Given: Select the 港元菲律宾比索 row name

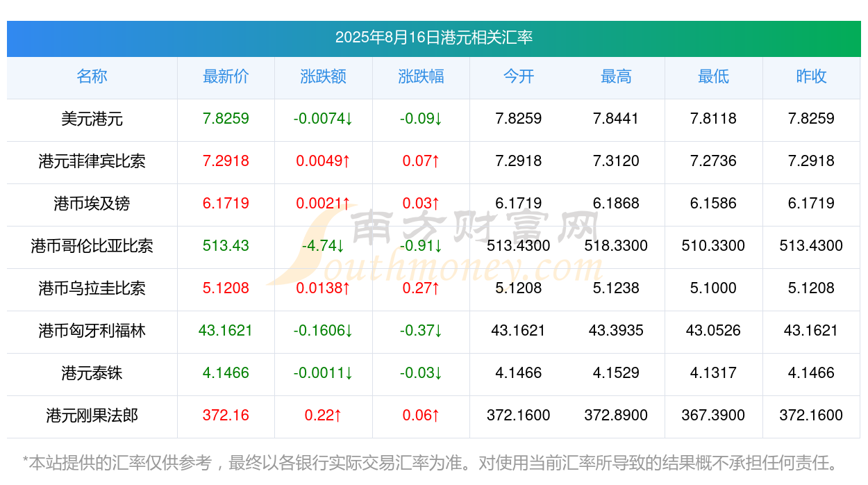Looking at the screenshot, I should (92, 161).
